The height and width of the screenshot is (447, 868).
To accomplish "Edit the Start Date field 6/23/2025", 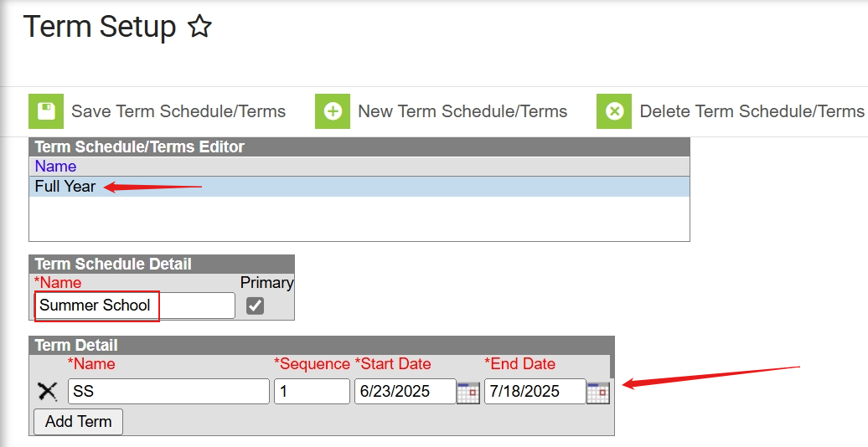I will click(x=405, y=392).
